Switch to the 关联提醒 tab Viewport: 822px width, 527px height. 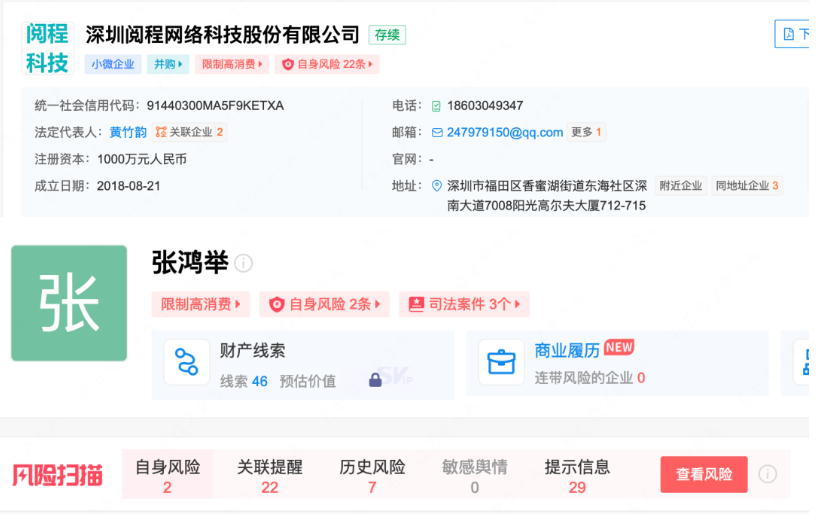click(x=269, y=475)
